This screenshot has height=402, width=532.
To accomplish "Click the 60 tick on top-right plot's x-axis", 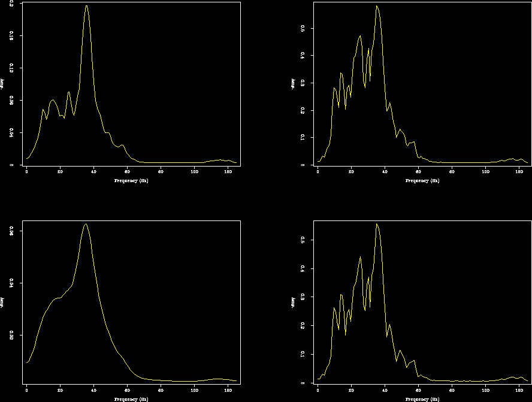I will pyautogui.click(x=418, y=171).
